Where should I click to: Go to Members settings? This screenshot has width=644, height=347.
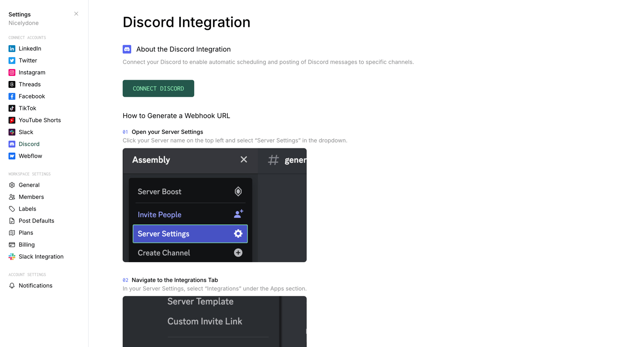31,197
